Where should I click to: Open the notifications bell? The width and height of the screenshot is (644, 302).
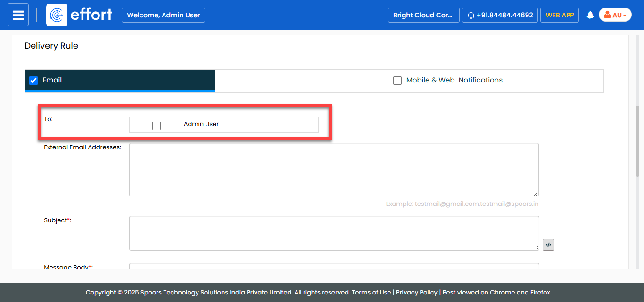coord(590,16)
